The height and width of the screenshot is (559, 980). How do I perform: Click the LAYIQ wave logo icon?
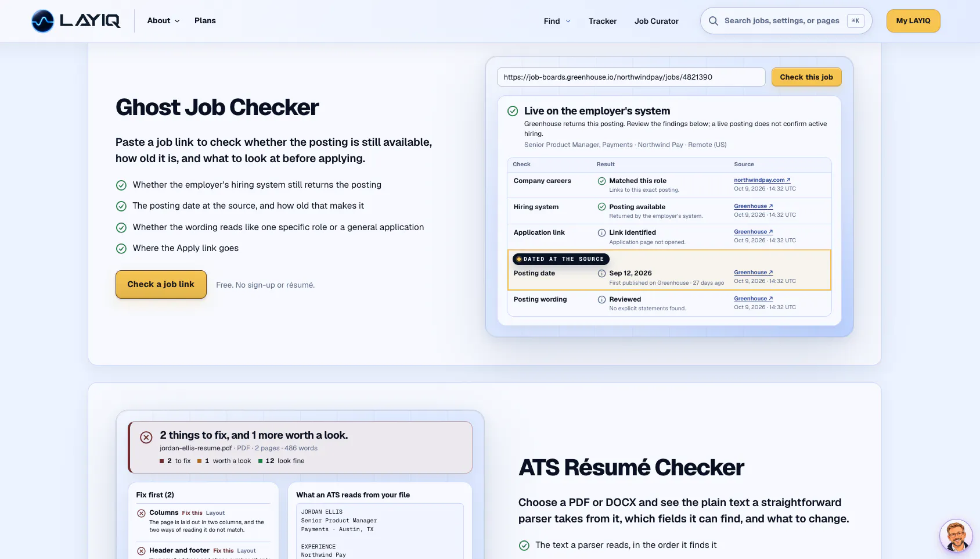[x=42, y=21]
